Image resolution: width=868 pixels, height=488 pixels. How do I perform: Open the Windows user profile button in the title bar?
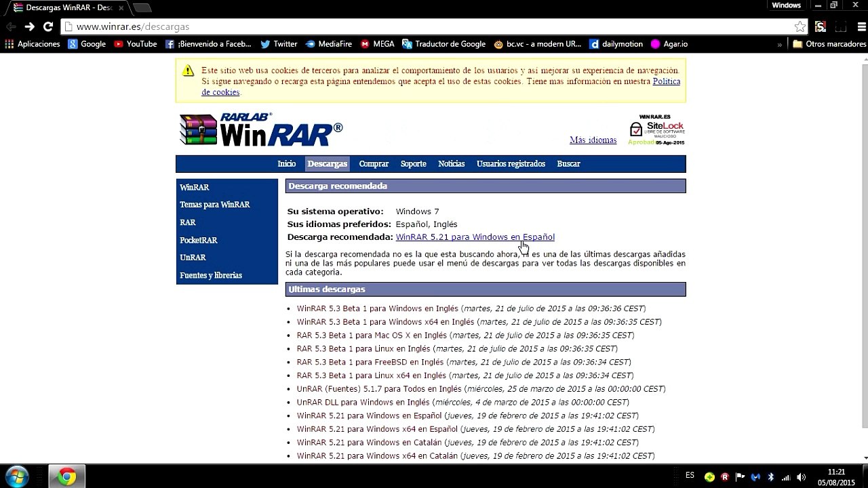coord(786,5)
